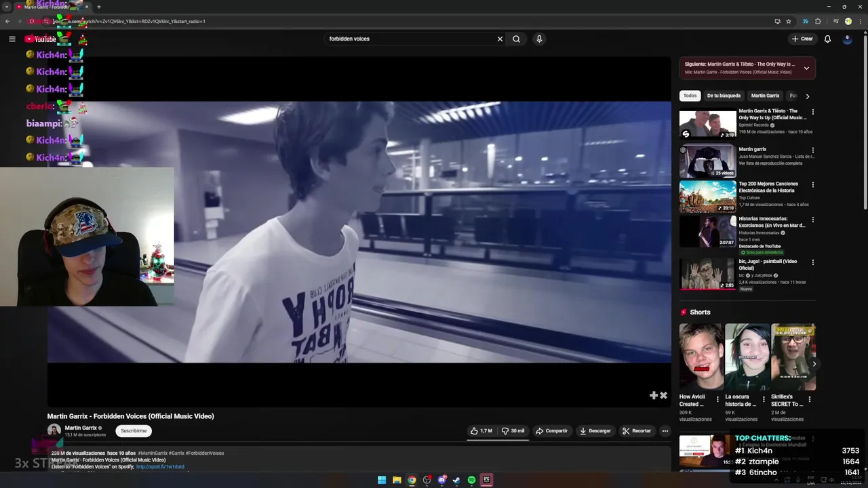Image resolution: width=868 pixels, height=488 pixels.
Task: Show more Shorts with the right arrow
Action: pos(814,364)
